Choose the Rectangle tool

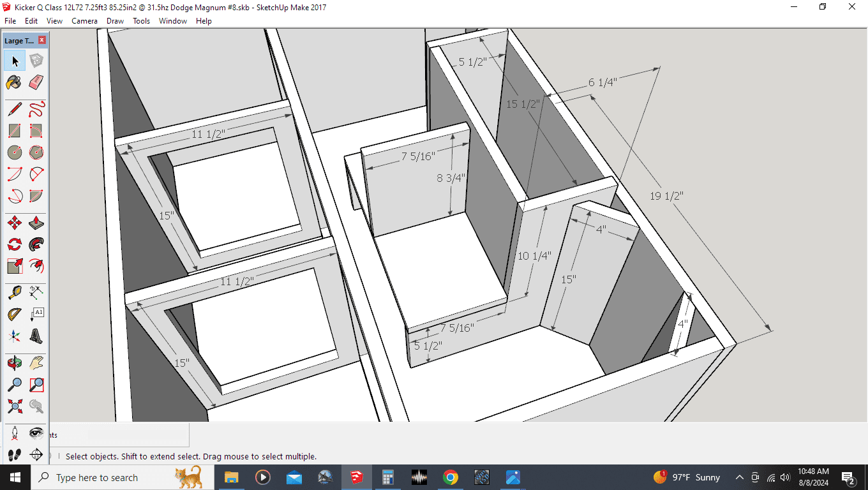15,131
